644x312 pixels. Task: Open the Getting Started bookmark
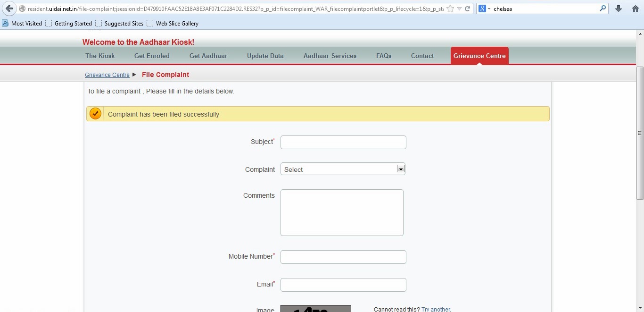coord(68,23)
